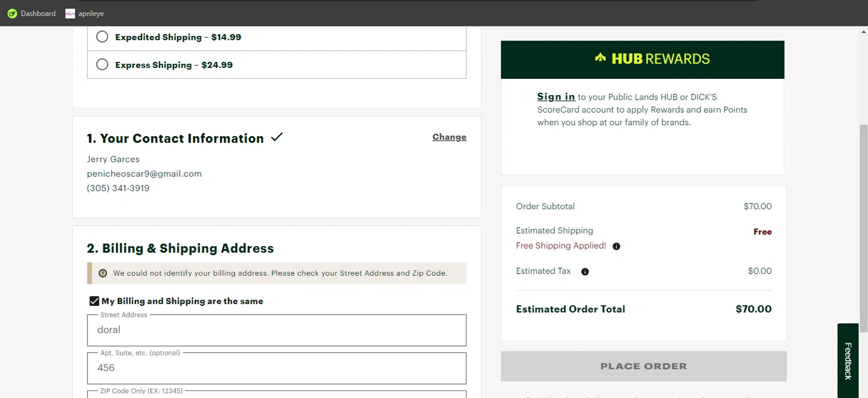Open the Dashboard bookmark
868x398 pixels.
click(32, 13)
